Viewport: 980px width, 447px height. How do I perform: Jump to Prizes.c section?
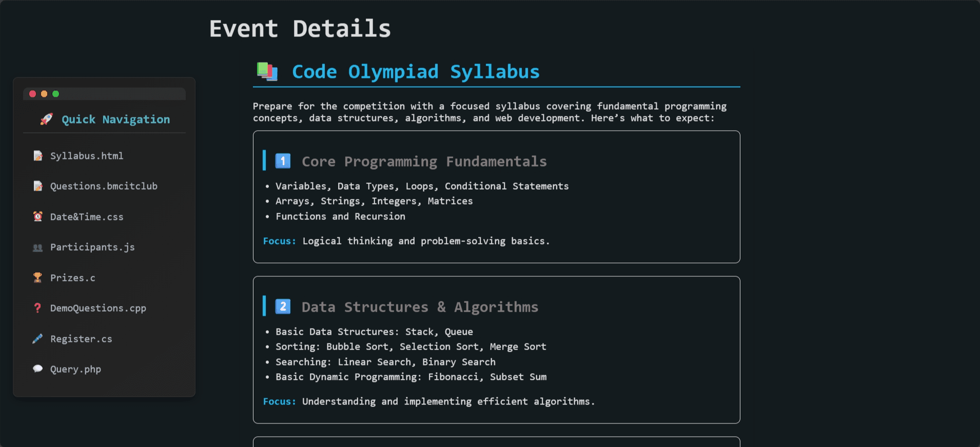(x=72, y=278)
